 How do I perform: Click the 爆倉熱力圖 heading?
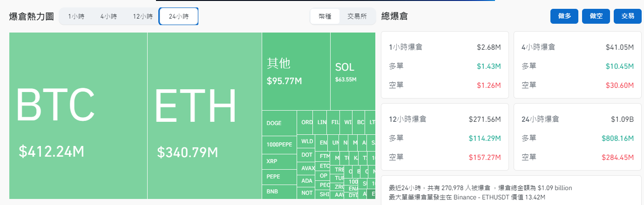coord(31,16)
